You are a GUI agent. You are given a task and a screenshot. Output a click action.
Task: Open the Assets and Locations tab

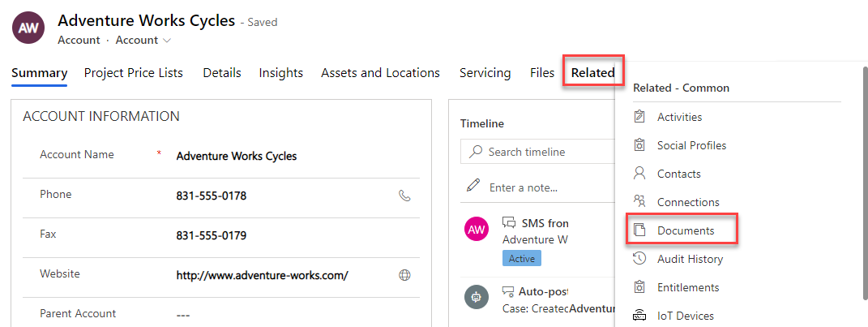coord(380,73)
